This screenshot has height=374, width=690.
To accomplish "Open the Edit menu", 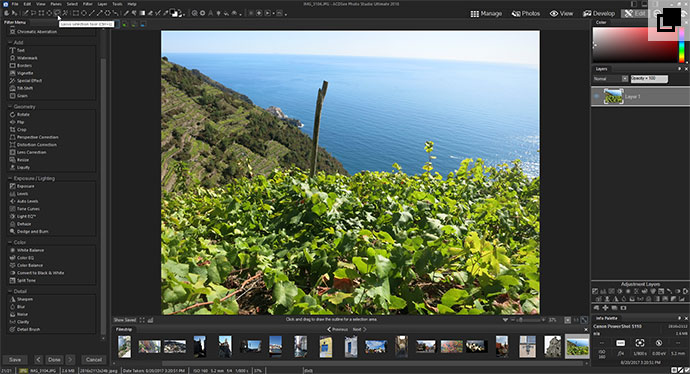I will [27, 4].
